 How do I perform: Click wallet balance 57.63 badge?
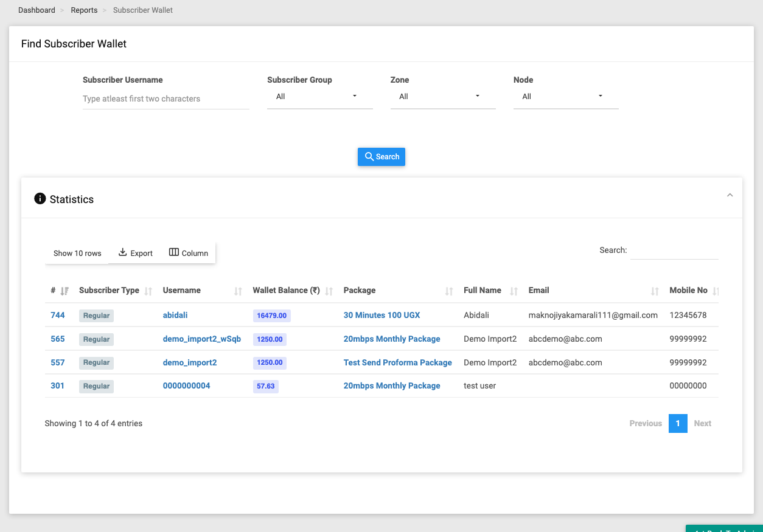266,386
